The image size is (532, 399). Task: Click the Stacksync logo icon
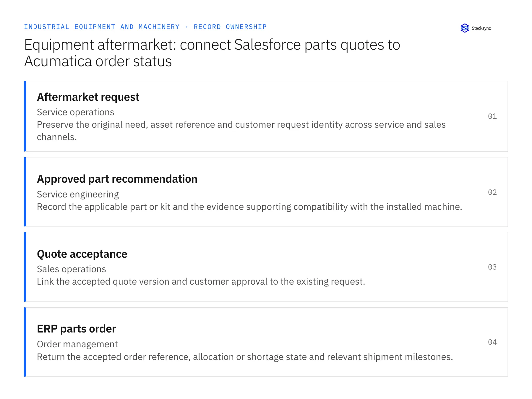coord(465,28)
